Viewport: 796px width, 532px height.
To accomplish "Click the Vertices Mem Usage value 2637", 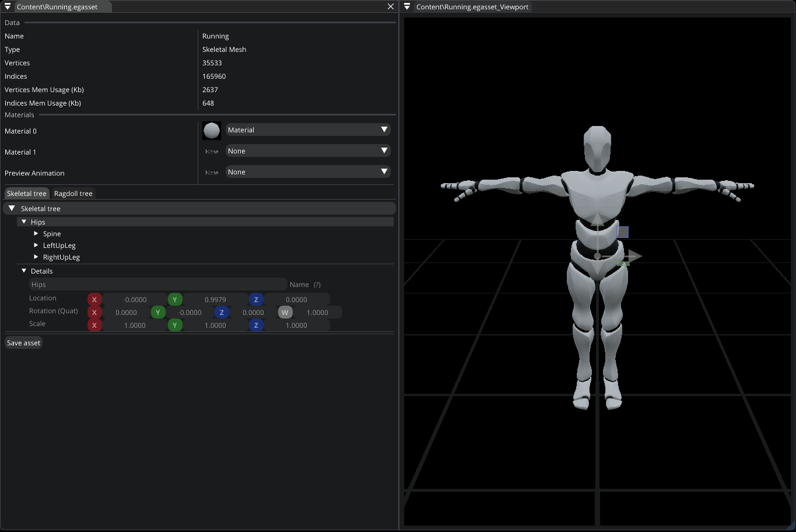I will click(210, 90).
